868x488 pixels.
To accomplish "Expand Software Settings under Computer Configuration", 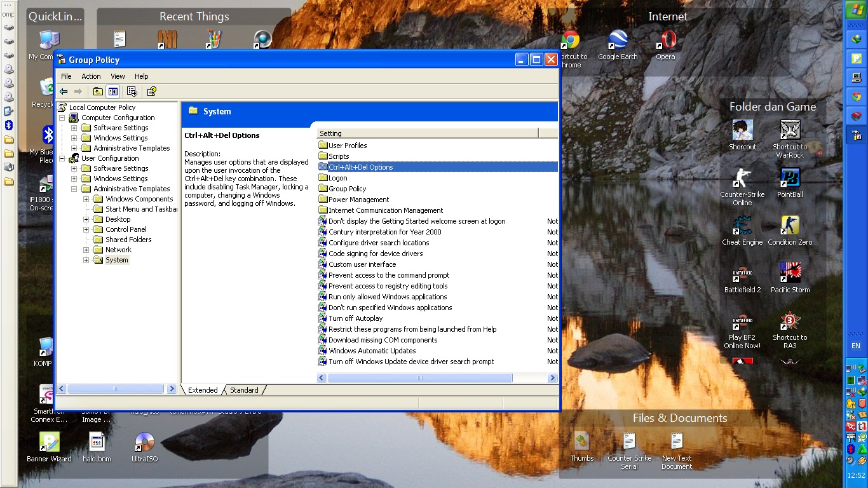I will pos(74,128).
